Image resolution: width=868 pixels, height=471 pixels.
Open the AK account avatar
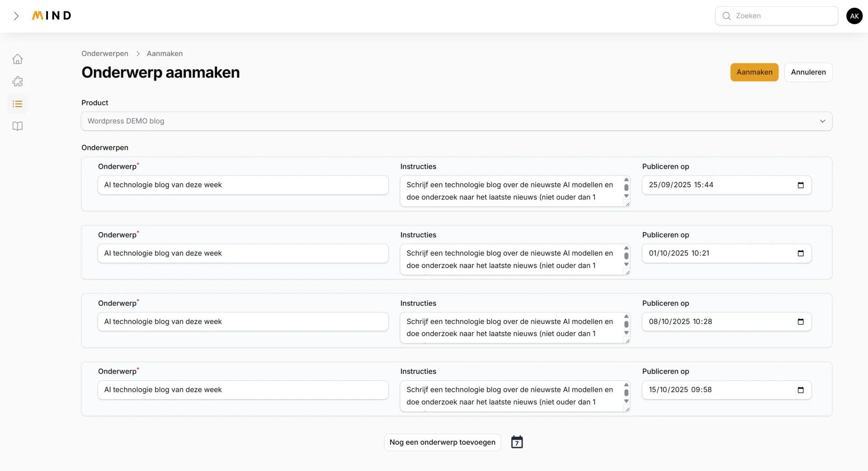[854, 15]
